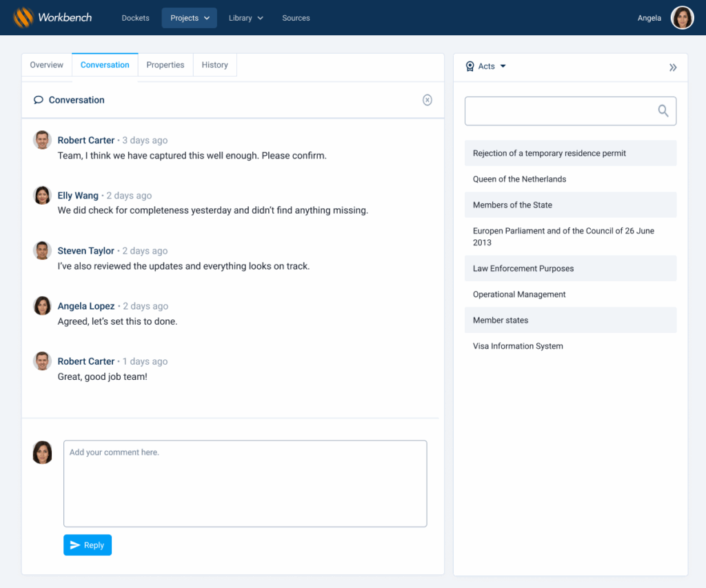Go to the Overview tab
This screenshot has height=588, width=706.
pos(47,65)
